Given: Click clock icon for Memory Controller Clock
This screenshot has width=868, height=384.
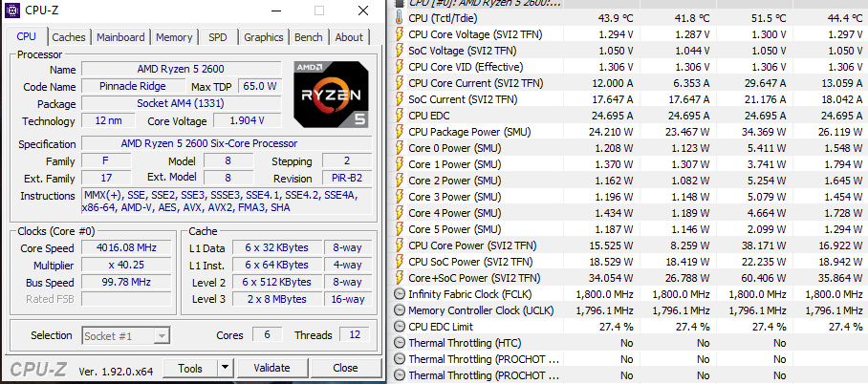Looking at the screenshot, I should coord(400,310).
